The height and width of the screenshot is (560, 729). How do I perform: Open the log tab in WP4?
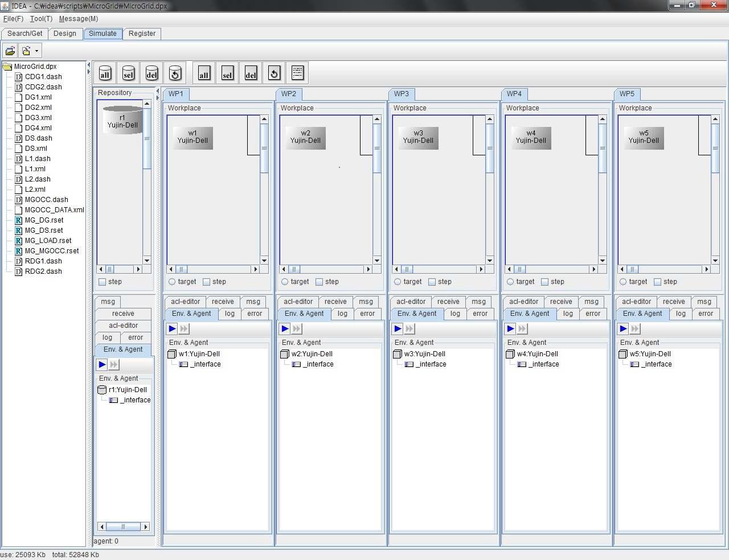568,314
